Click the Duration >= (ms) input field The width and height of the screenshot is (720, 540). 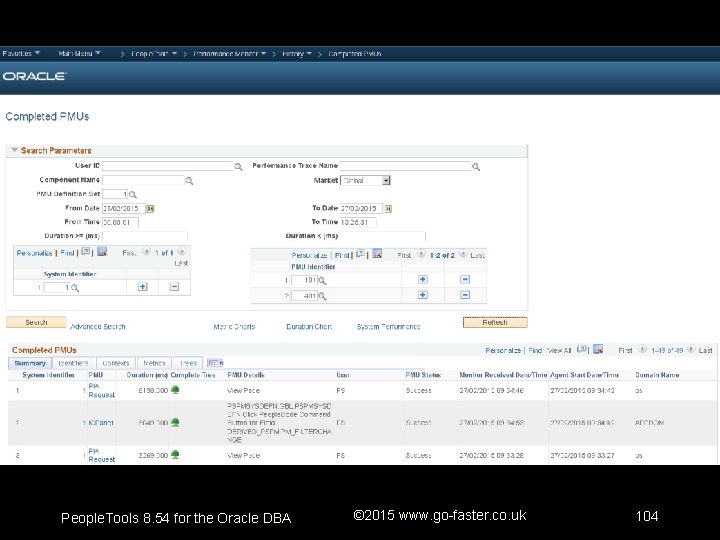pyautogui.click(x=145, y=236)
